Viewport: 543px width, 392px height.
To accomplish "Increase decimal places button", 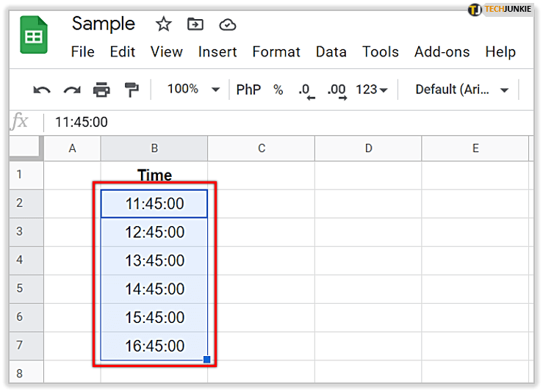I will (x=337, y=90).
